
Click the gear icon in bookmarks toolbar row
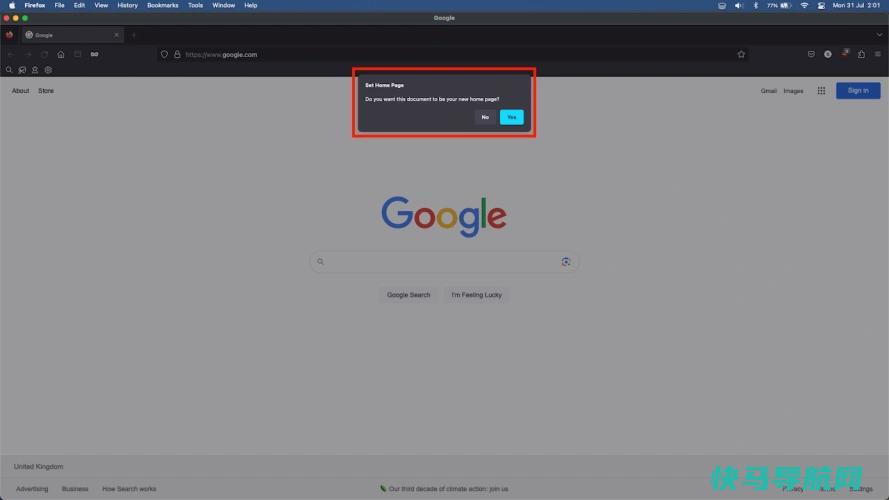tap(48, 70)
